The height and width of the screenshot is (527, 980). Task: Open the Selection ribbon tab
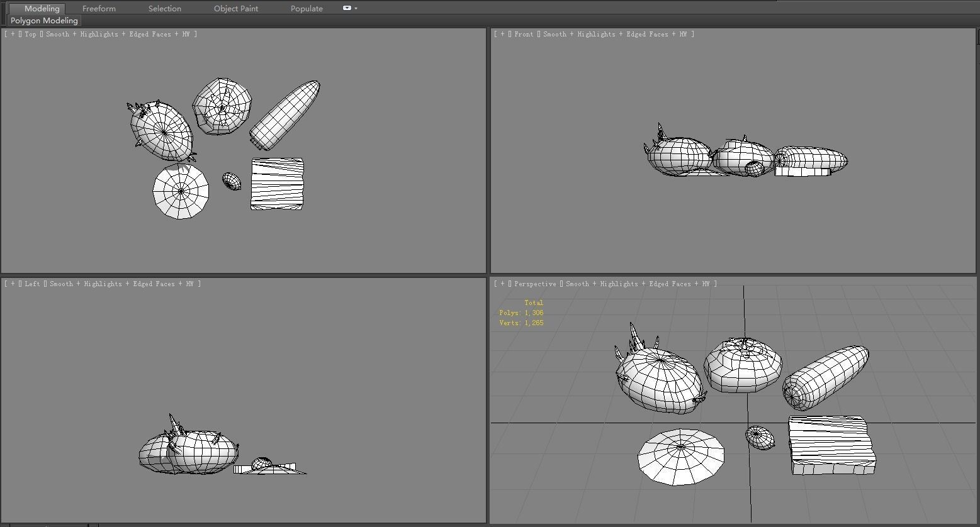(165, 8)
